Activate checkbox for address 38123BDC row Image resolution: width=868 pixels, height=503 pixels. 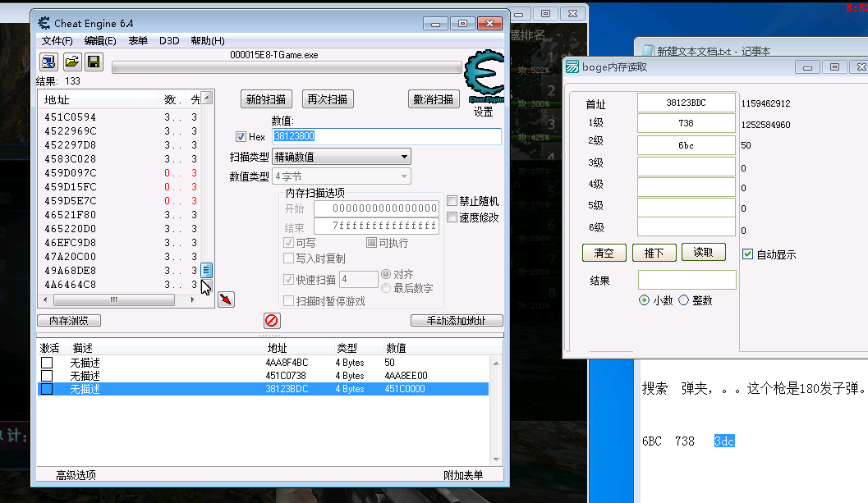pos(47,389)
